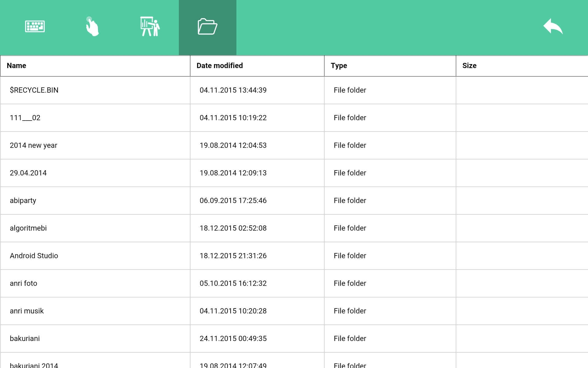
Task: Switch to touchpad gesture mode icon
Action: click(92, 27)
